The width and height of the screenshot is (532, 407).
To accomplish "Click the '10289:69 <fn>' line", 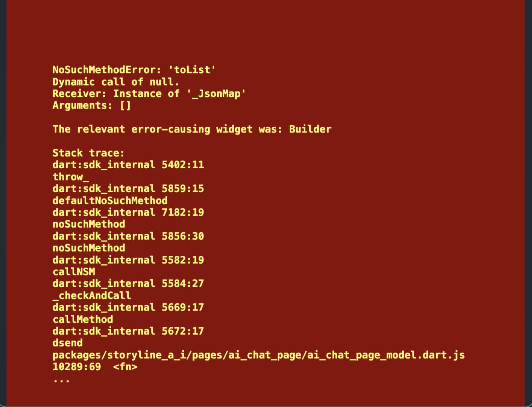I will tap(95, 367).
